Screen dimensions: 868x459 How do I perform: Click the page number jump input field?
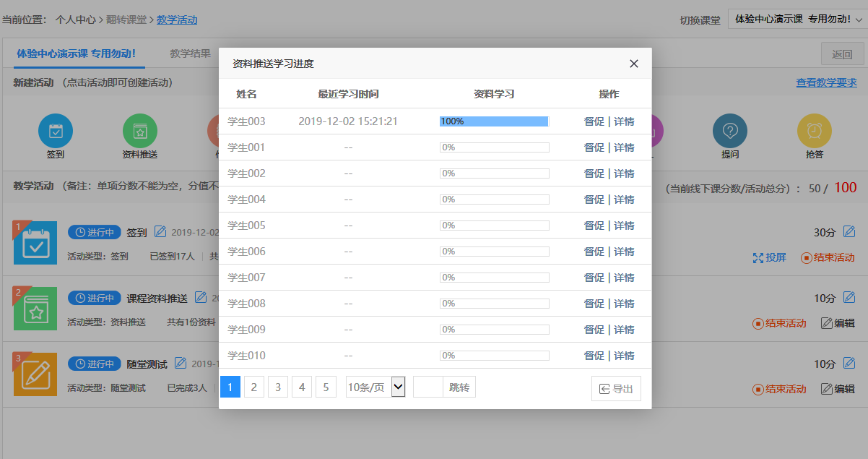(x=428, y=387)
